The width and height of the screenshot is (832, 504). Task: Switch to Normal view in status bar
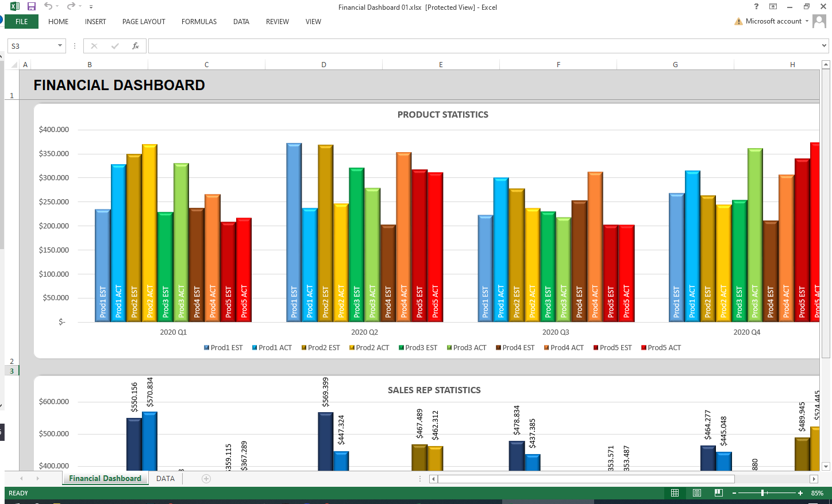click(x=675, y=493)
